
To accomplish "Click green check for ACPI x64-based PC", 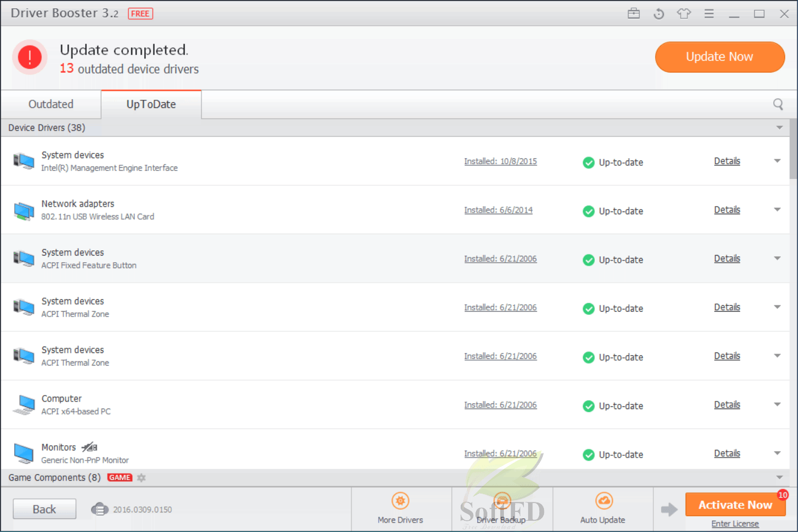I will pos(588,406).
